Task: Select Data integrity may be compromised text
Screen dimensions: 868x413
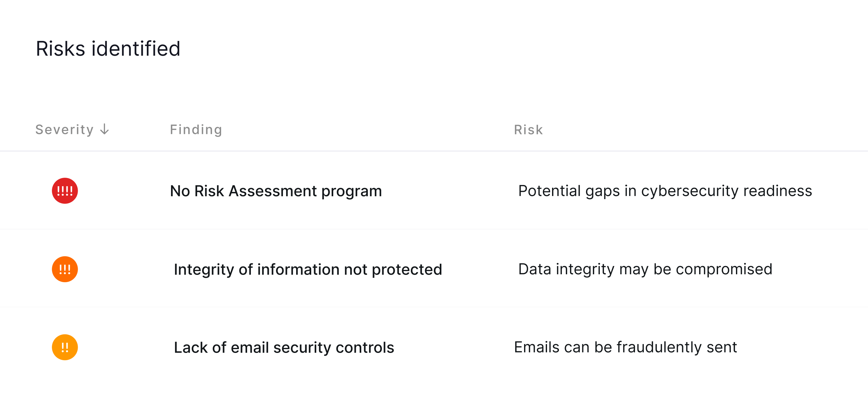Action: click(x=645, y=269)
